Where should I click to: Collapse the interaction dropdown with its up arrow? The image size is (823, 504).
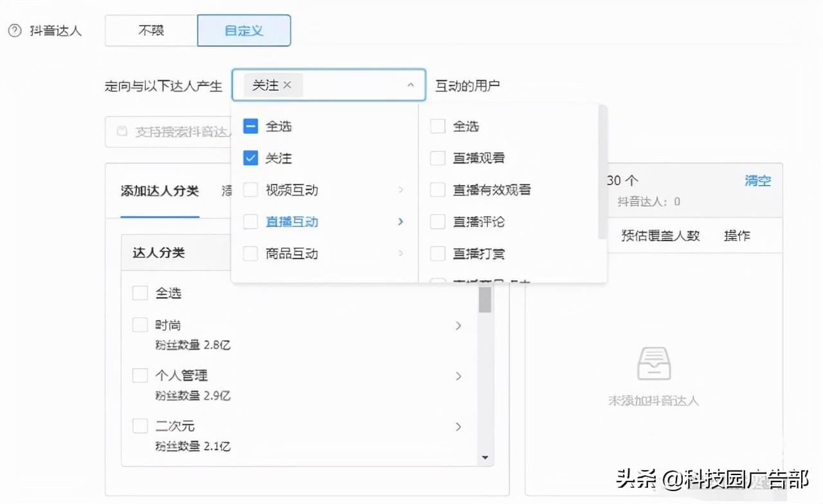[411, 85]
